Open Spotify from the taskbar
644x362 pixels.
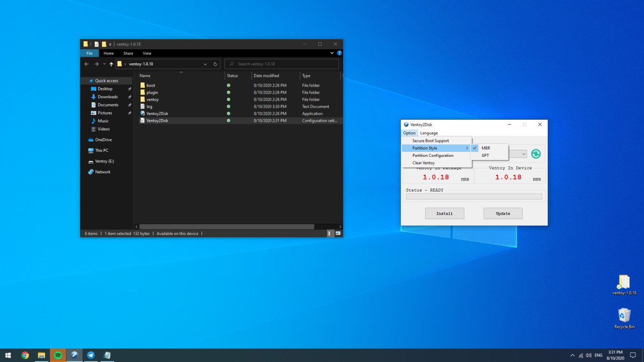click(x=58, y=355)
